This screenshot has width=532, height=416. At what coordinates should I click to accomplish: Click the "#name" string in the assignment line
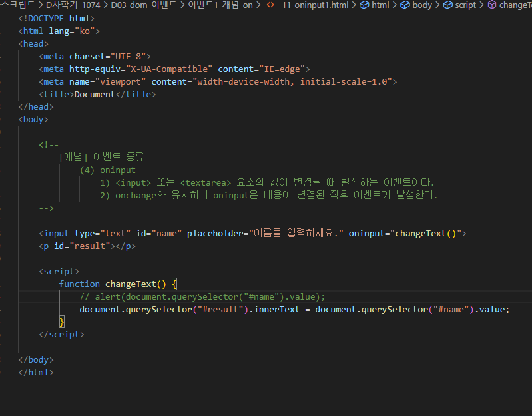click(451, 310)
